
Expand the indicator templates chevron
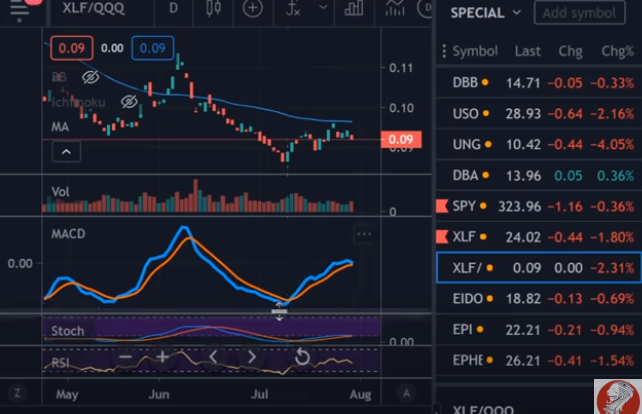click(x=323, y=7)
